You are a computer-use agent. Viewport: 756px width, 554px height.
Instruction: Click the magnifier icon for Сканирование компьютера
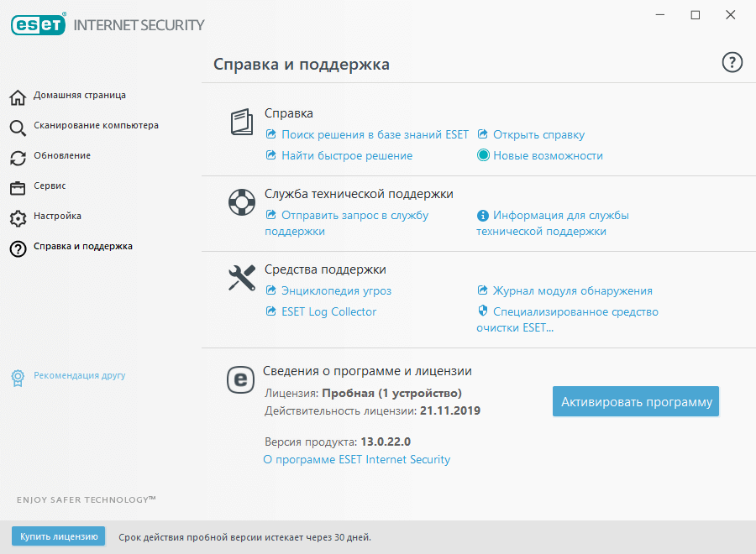click(18, 128)
